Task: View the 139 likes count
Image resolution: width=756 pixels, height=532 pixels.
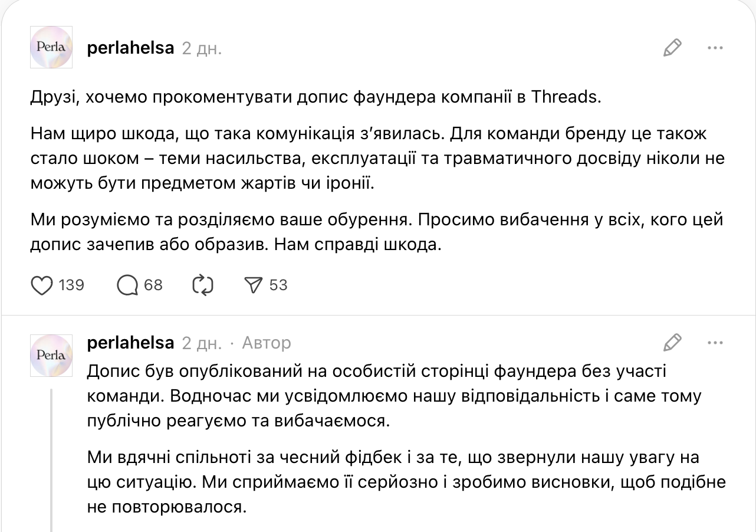Action: [x=72, y=285]
